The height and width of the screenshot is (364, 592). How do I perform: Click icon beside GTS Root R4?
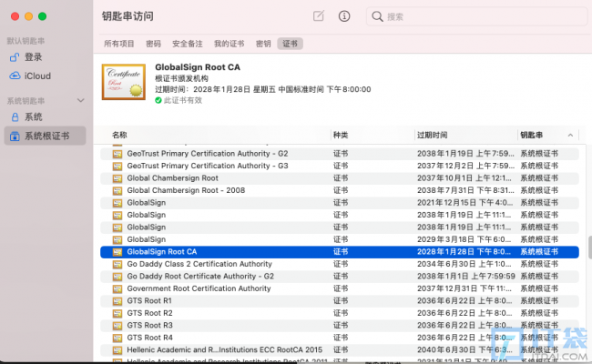click(117, 338)
